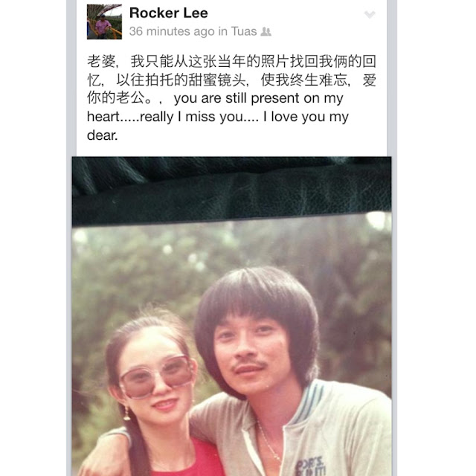Click the Rocker Lee name link
Screen dimensions: 476x476
point(169,13)
